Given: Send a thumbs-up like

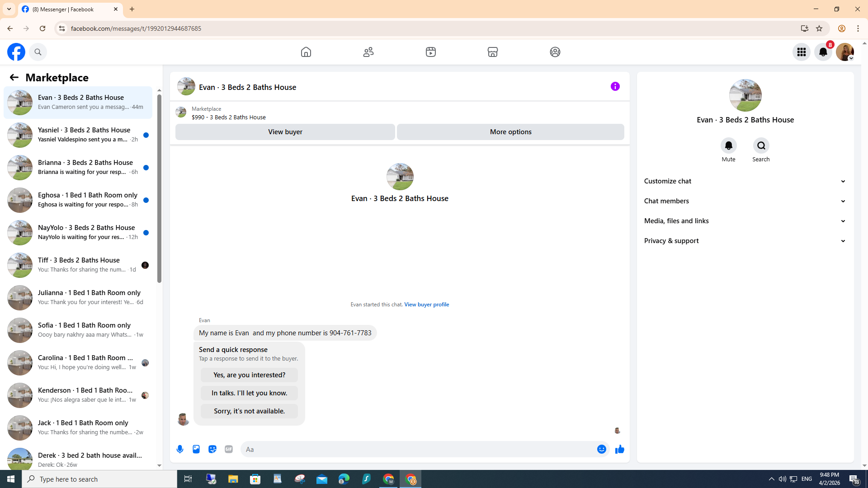Looking at the screenshot, I should click(x=620, y=449).
